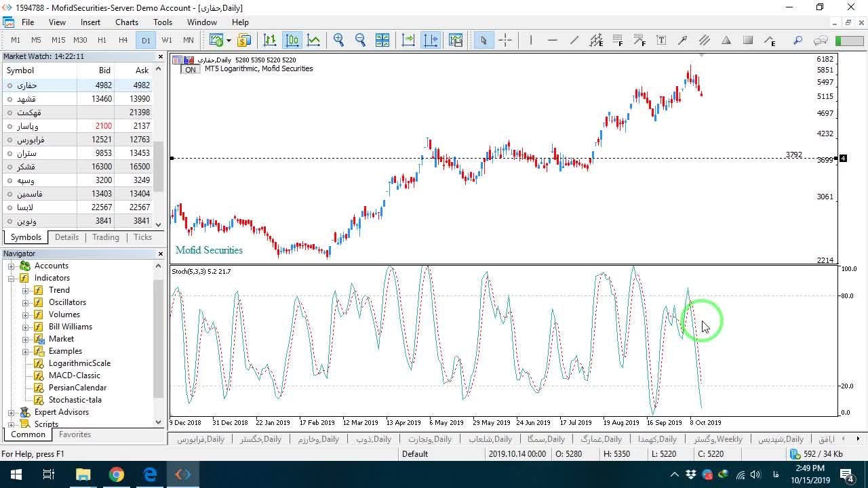
Task: Toggle the ON button on the chart
Action: click(x=191, y=70)
